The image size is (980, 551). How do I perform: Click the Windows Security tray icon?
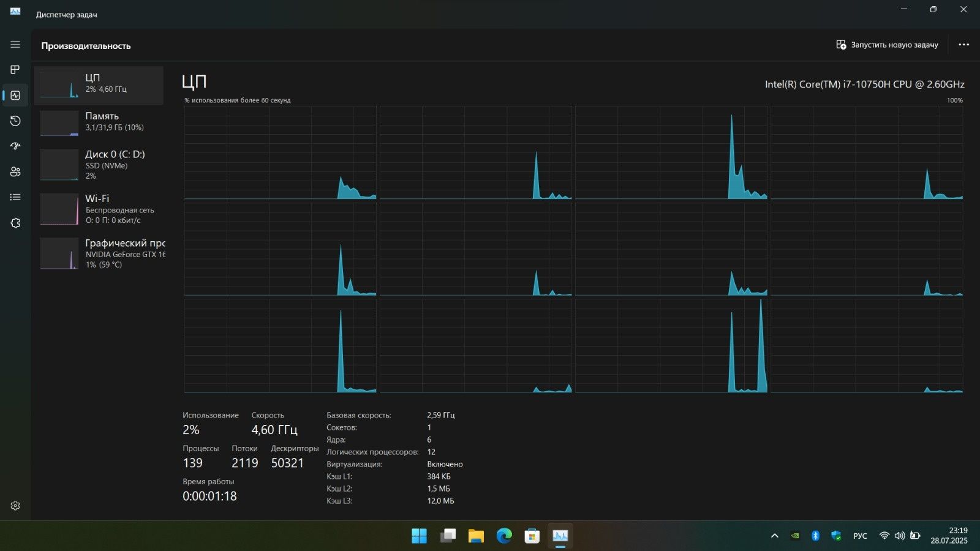pyautogui.click(x=836, y=536)
